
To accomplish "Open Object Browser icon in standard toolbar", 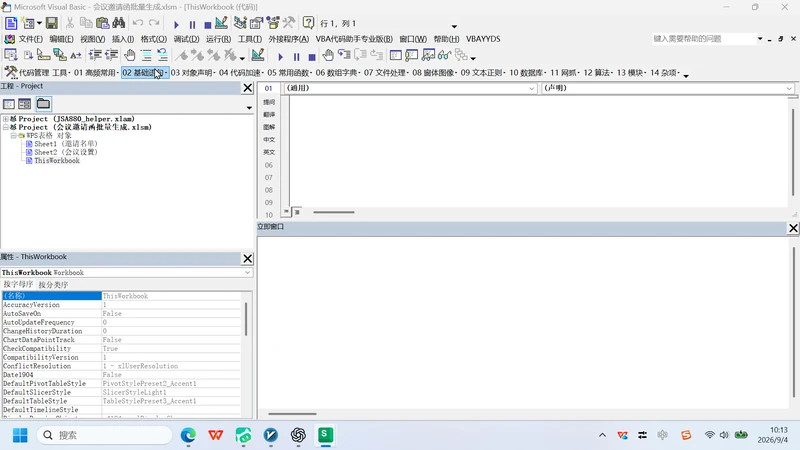I will (x=273, y=23).
